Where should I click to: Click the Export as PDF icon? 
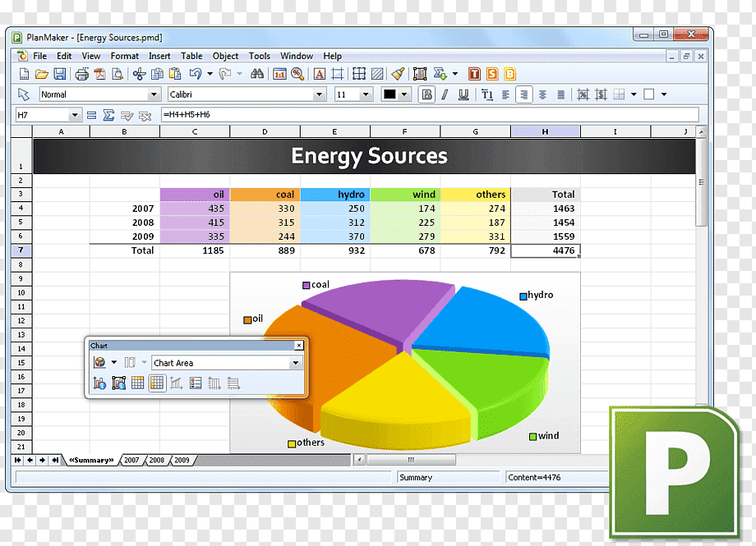[x=99, y=74]
